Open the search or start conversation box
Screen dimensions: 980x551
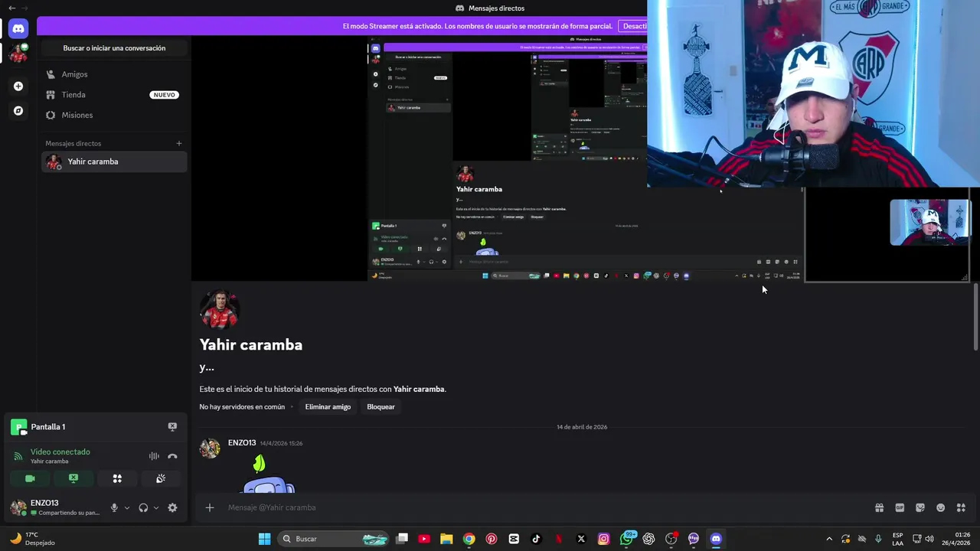(x=114, y=48)
